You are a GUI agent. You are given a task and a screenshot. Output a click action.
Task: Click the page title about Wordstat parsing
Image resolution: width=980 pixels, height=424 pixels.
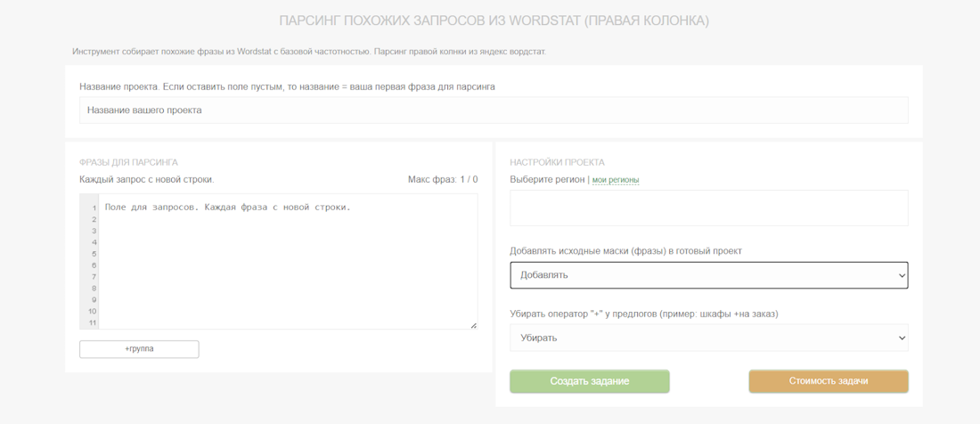pos(494,20)
